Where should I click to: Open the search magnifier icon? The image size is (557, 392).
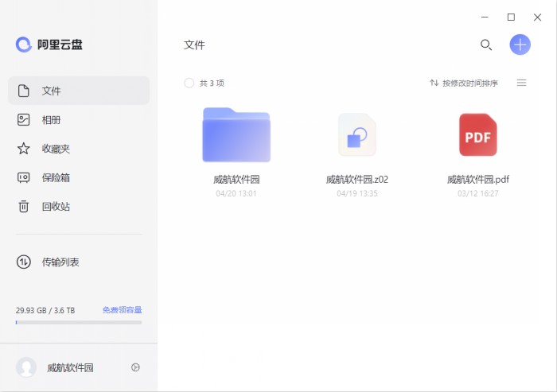pos(486,45)
